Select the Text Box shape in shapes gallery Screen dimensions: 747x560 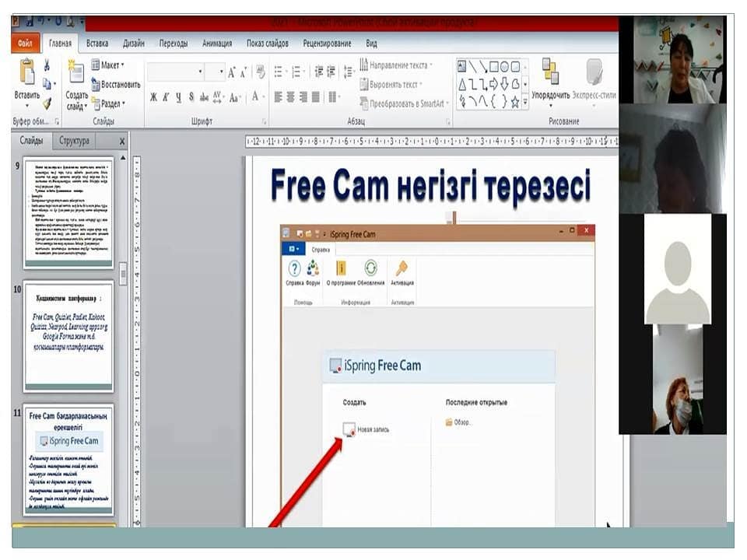tap(461, 66)
